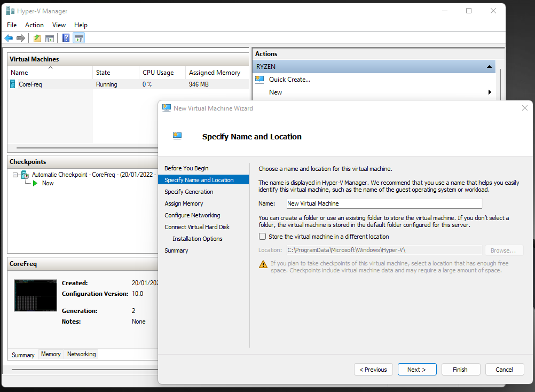
Task: Select the Now checkpoint entry
Action: [x=48, y=183]
